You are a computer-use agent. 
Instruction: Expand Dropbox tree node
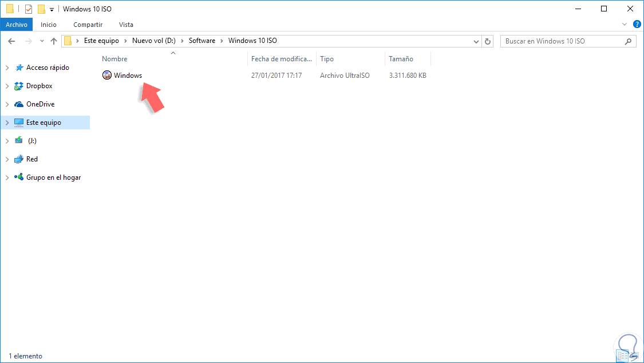click(x=7, y=86)
